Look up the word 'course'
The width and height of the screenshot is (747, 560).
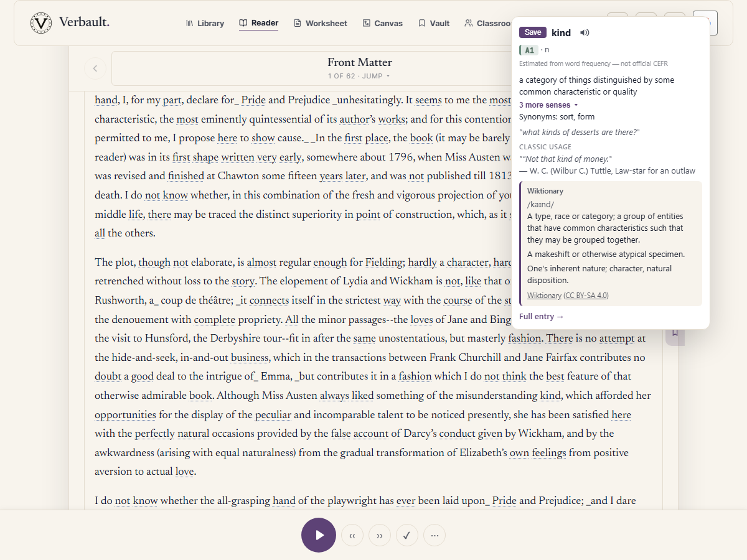click(x=458, y=301)
